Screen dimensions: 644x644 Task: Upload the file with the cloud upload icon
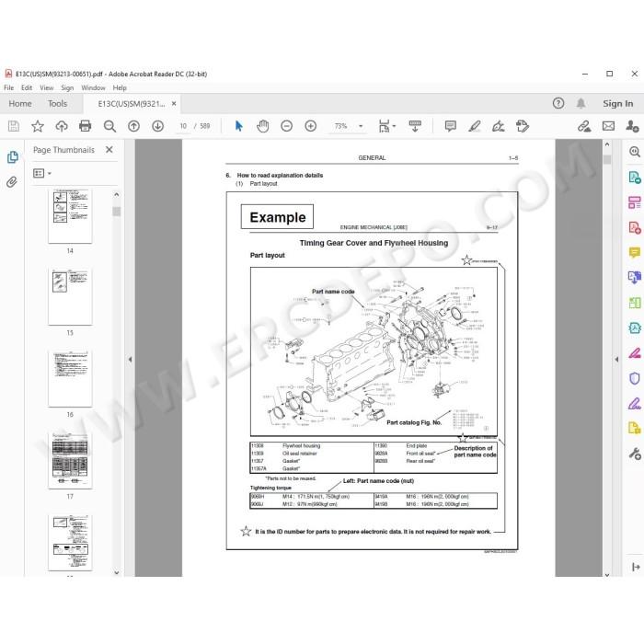(x=62, y=126)
